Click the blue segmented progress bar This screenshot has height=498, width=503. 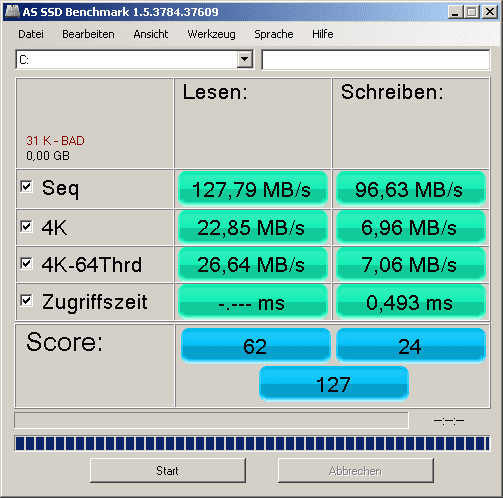pos(252,443)
